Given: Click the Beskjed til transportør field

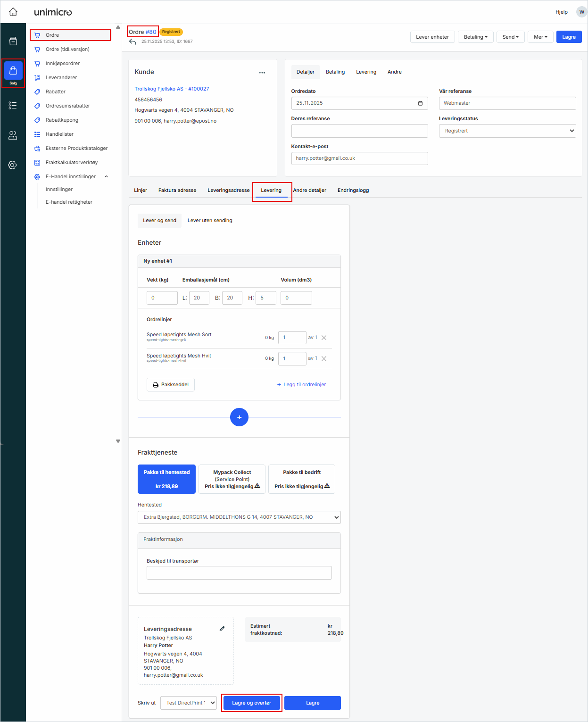Looking at the screenshot, I should 239,573.
